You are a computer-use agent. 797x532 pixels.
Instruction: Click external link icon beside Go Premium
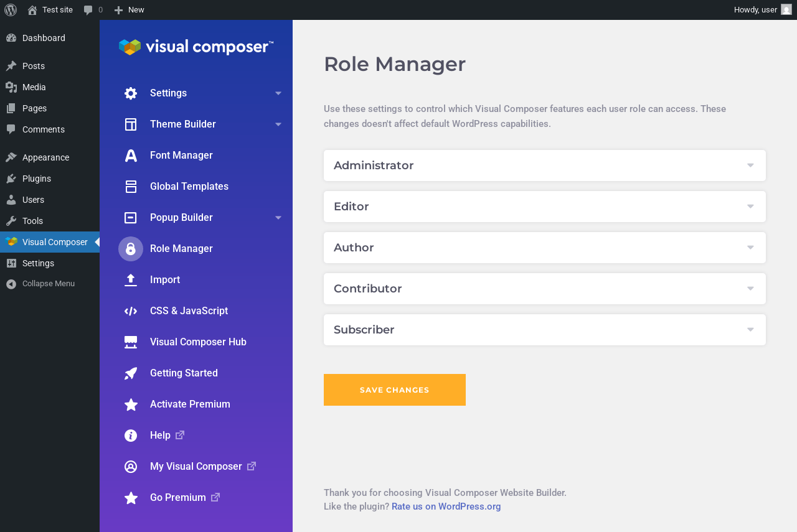(215, 497)
